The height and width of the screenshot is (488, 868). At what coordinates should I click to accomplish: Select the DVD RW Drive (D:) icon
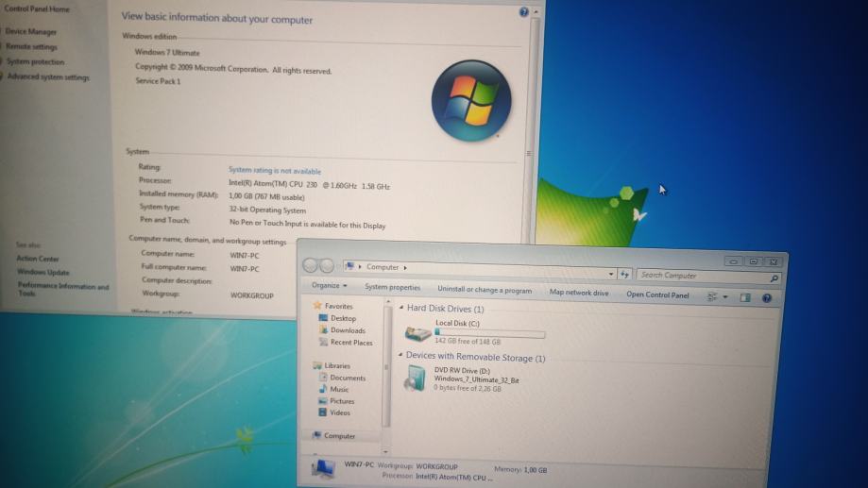coord(415,378)
